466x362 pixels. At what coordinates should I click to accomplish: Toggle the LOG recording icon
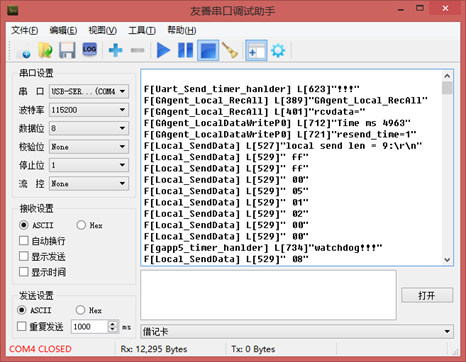tap(89, 50)
